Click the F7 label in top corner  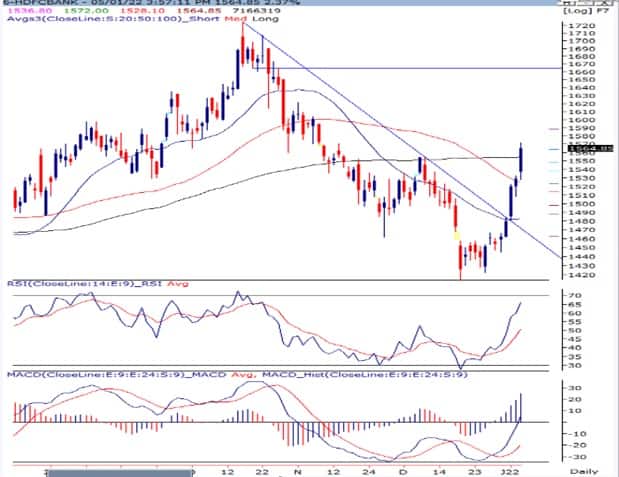pos(605,5)
